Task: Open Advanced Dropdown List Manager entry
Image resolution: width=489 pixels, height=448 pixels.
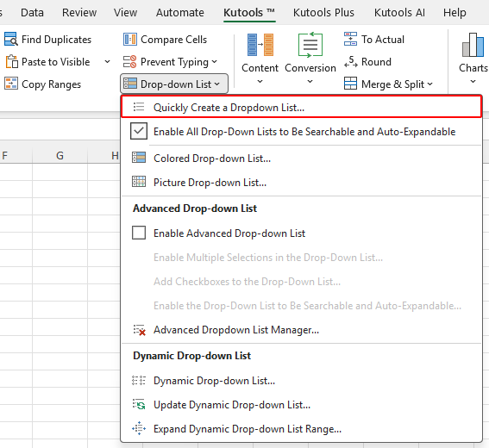Action: point(301,330)
